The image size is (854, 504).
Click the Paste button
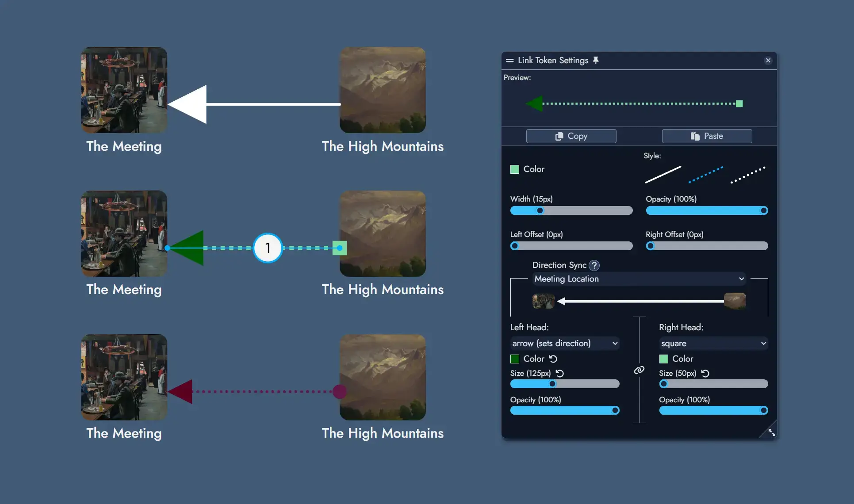[707, 136]
